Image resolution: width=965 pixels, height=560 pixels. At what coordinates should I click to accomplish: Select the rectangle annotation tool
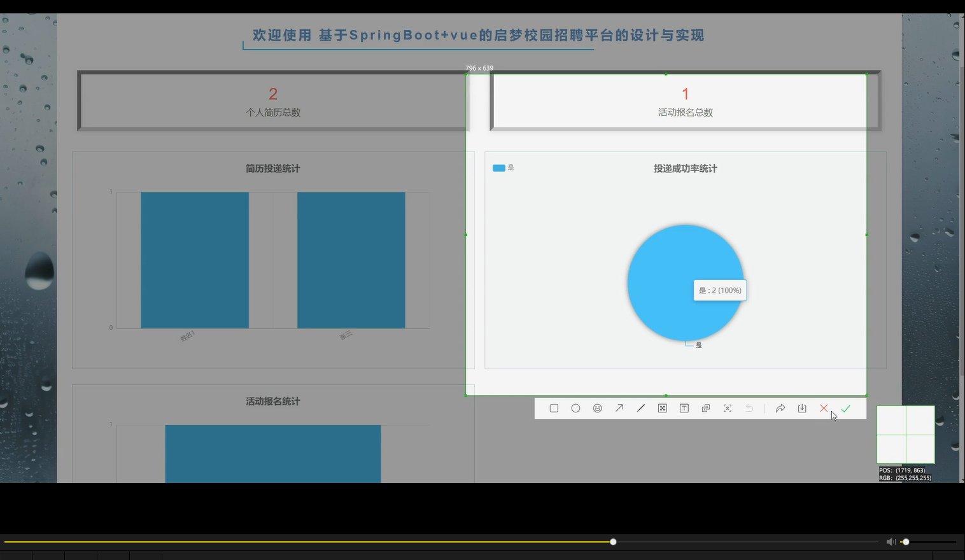[554, 409]
